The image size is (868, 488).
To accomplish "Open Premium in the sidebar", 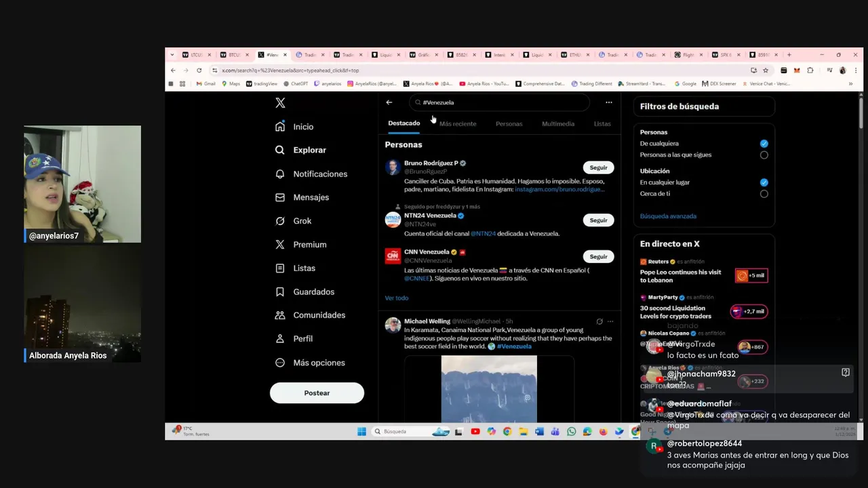I will 300,245.
